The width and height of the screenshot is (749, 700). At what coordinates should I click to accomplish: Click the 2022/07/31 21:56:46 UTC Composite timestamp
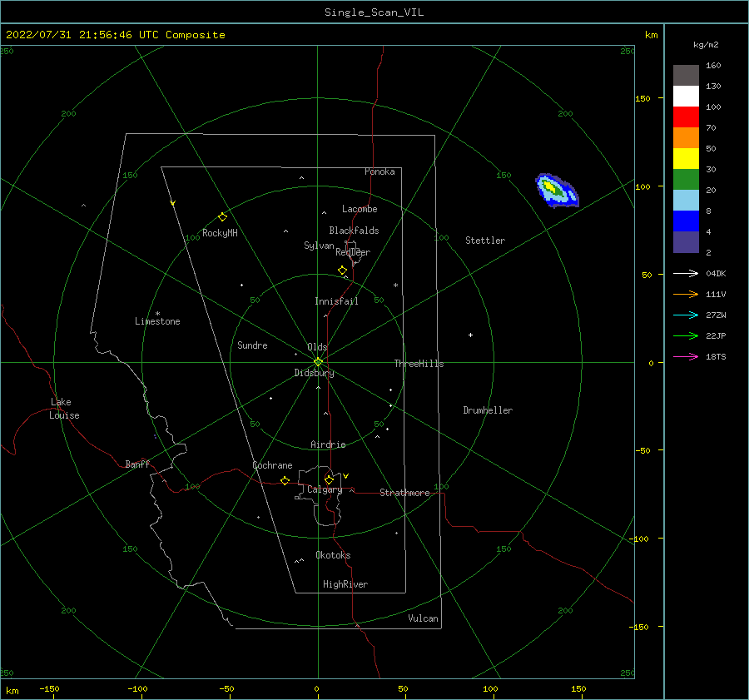click(115, 35)
